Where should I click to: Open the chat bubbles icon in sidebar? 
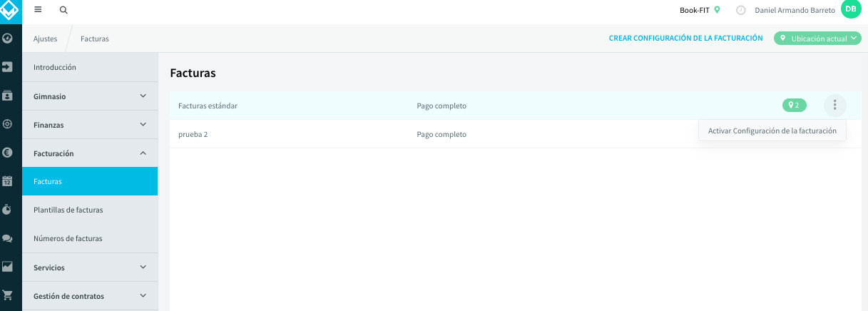click(8, 238)
